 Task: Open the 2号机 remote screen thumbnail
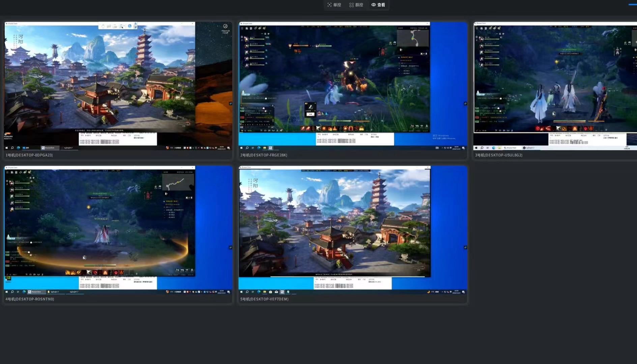point(353,86)
